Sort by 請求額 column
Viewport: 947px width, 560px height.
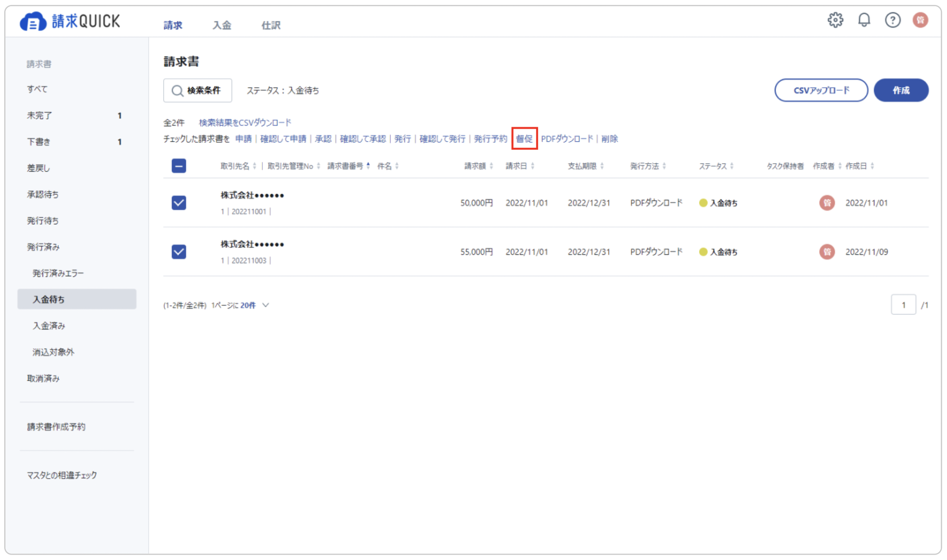(479, 166)
